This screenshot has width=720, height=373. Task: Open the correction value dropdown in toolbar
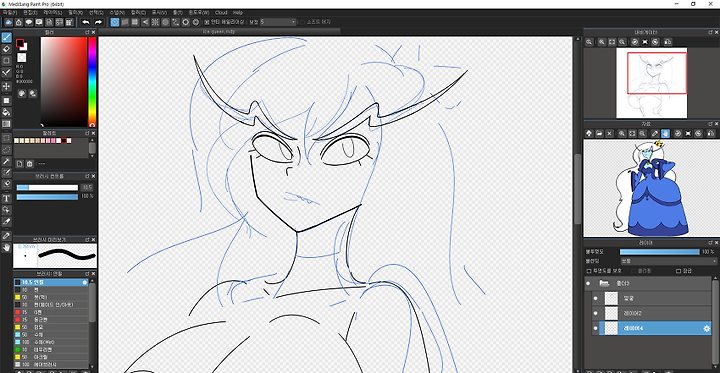[278, 22]
